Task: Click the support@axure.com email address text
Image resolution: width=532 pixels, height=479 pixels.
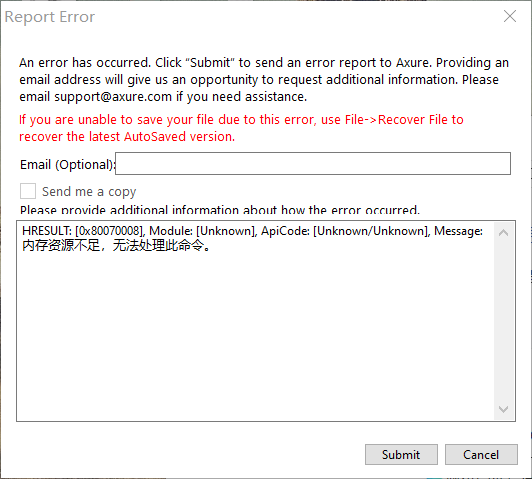Action: click(x=113, y=97)
